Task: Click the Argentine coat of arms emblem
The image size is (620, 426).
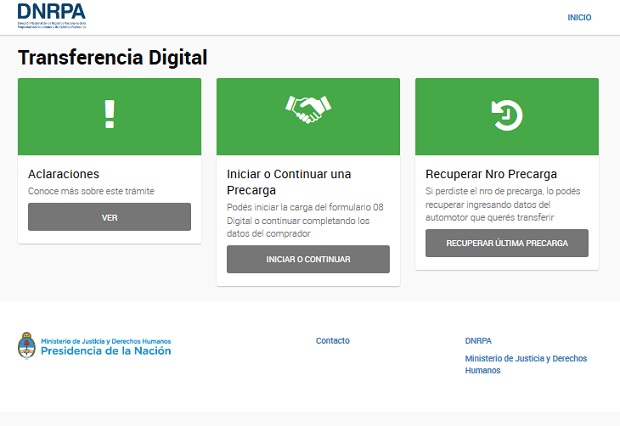Action: 27,346
